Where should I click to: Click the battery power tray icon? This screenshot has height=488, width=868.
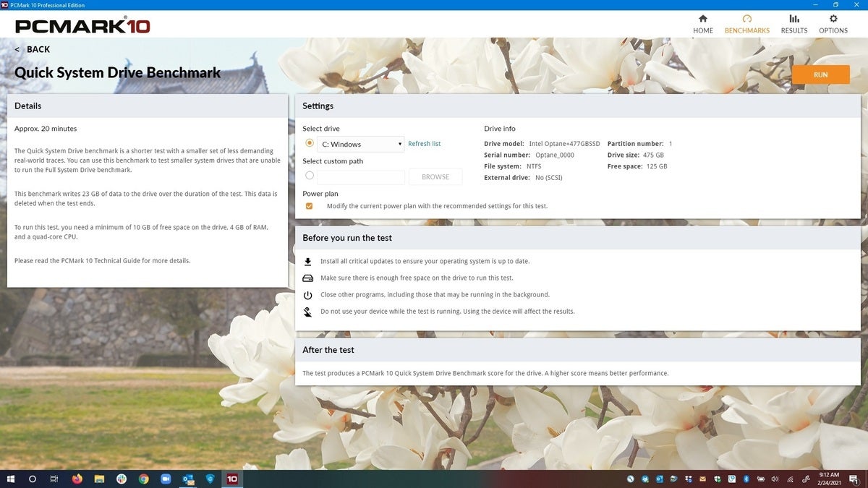pos(761,479)
